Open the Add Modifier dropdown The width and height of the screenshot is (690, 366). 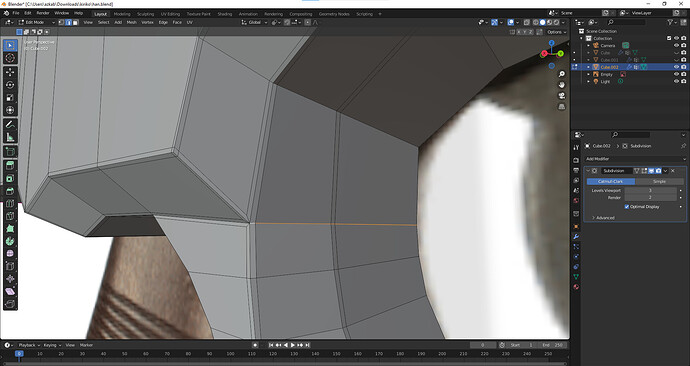[x=635, y=159]
